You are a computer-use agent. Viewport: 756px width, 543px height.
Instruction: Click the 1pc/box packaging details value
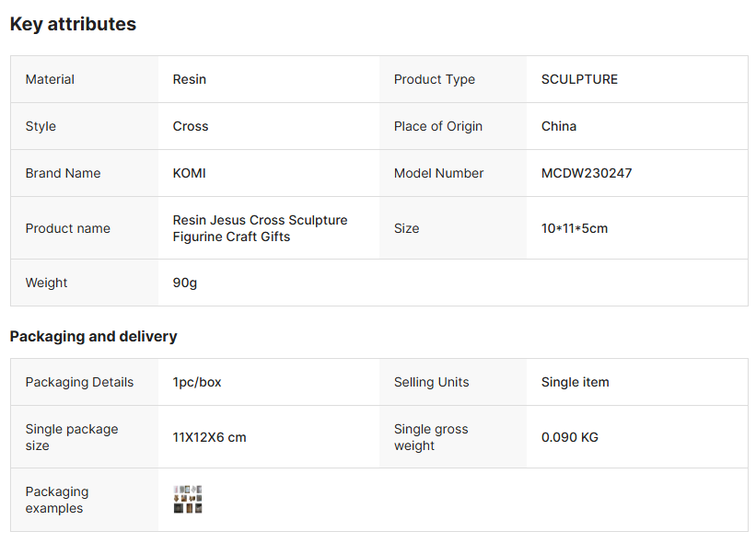[197, 382]
